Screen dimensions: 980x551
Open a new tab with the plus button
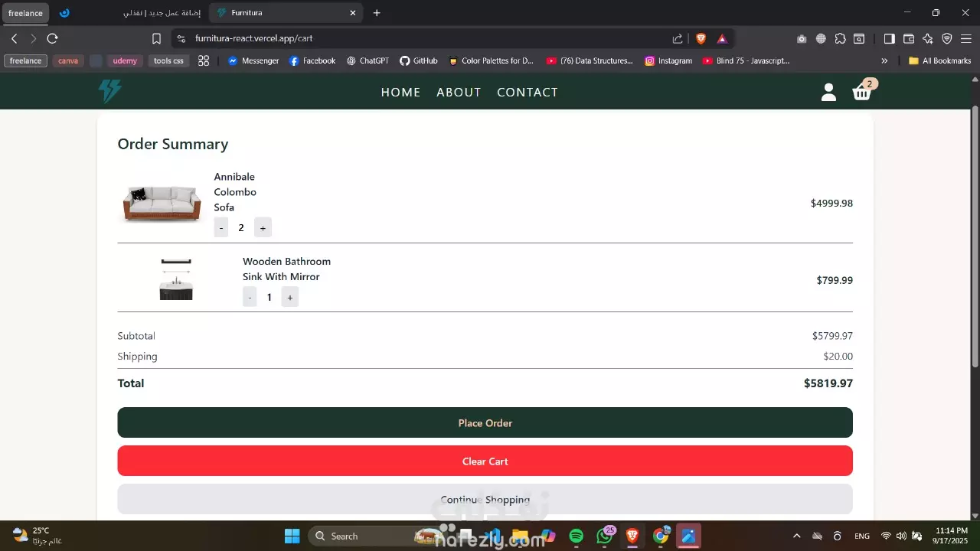377,13
